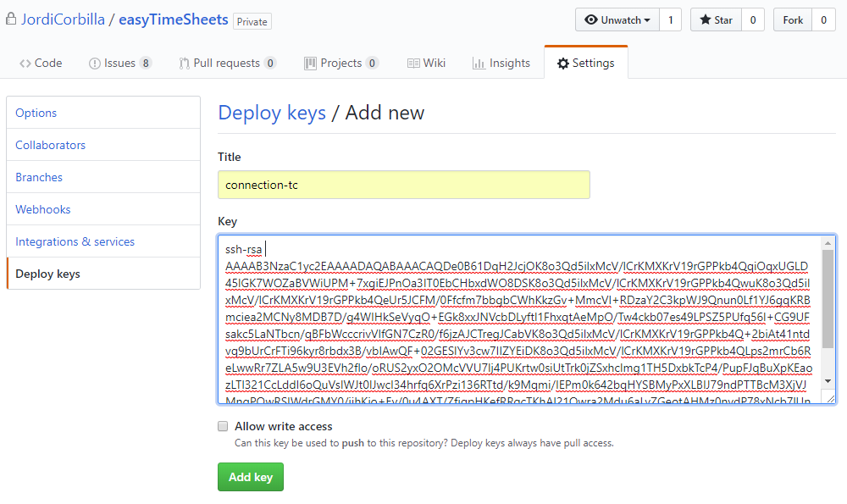Go to the Wiki tab

click(x=426, y=64)
